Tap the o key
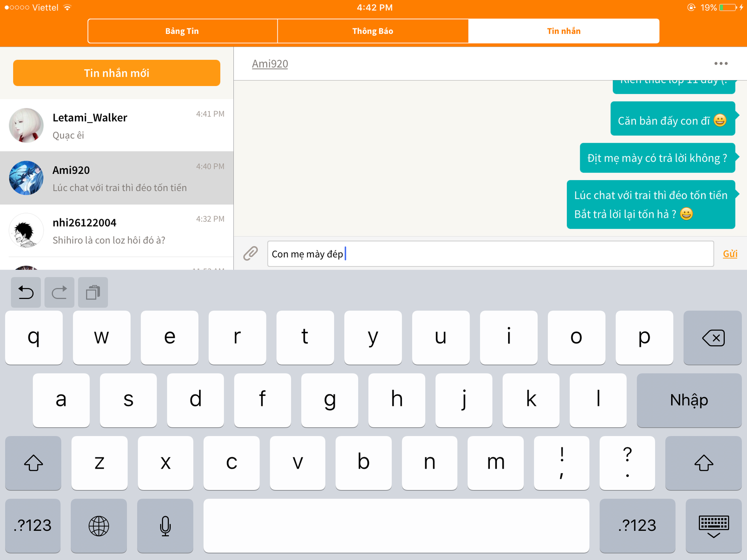This screenshot has width=747, height=560. (x=577, y=338)
